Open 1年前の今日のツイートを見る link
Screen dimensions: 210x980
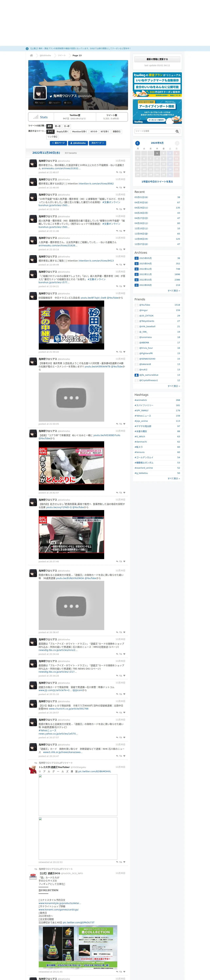157,181
